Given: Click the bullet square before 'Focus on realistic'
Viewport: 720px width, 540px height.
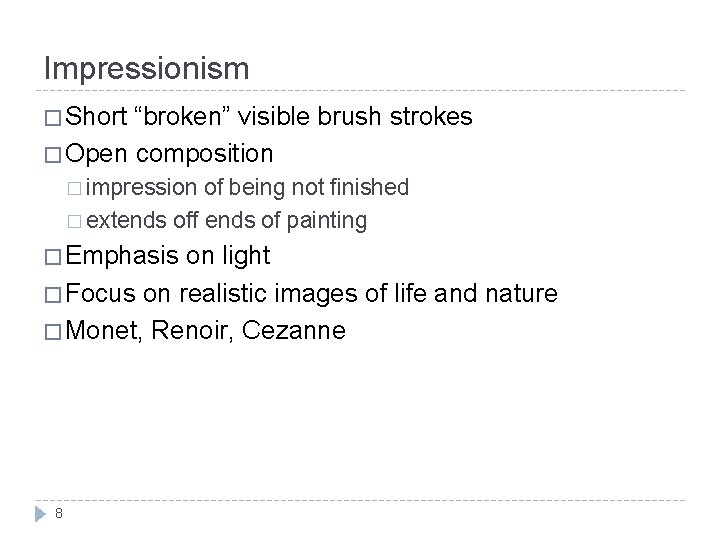Looking at the screenshot, I should click(53, 294).
